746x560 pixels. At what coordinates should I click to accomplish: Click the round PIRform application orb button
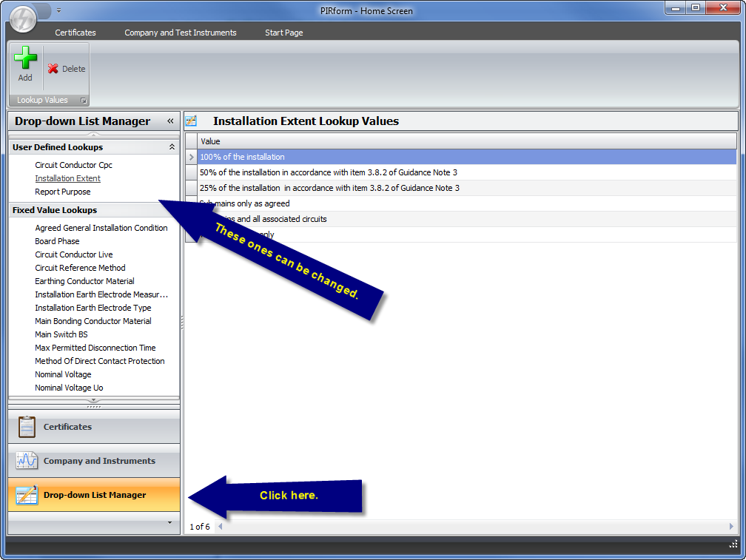click(23, 18)
